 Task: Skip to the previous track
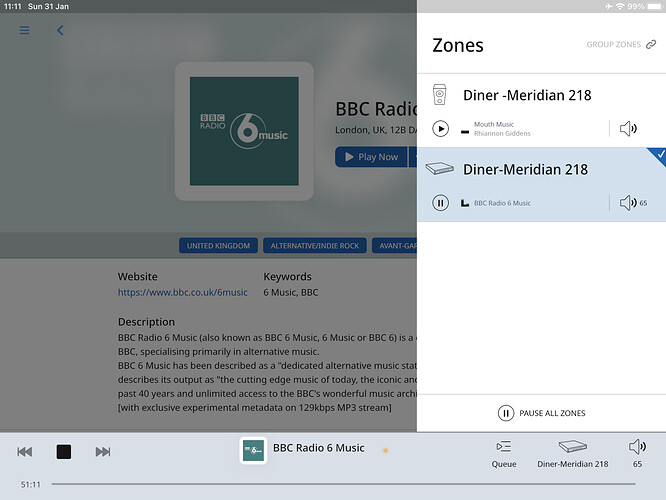pos(25,452)
